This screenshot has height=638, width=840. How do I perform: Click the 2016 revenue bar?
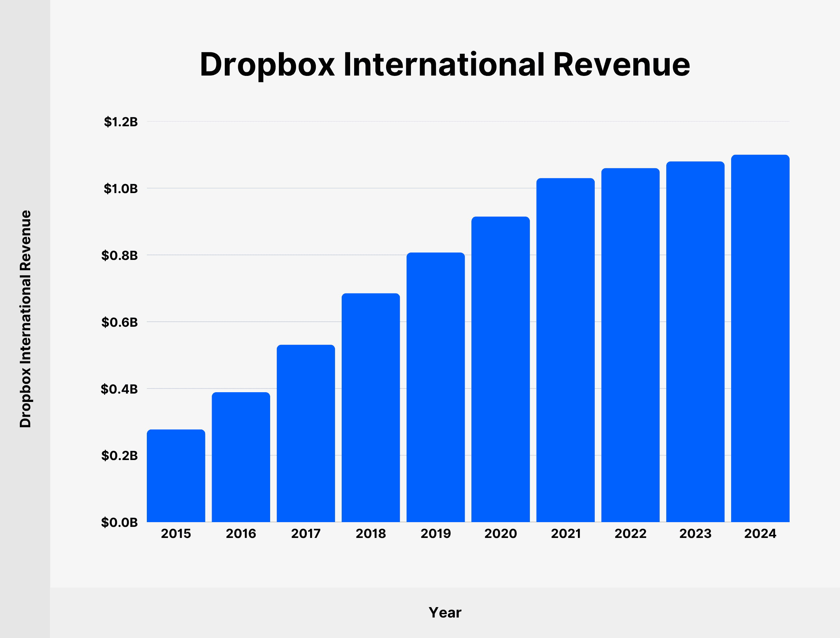pos(241,457)
